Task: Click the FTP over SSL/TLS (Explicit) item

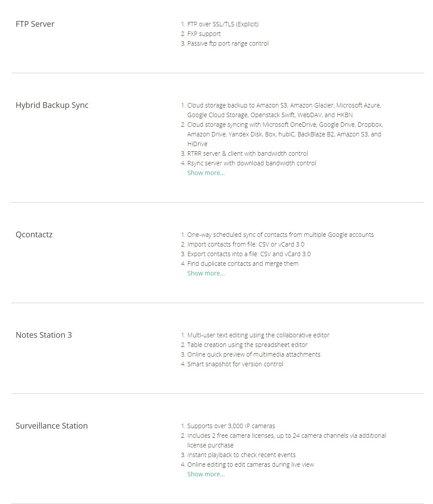Action: pos(223,24)
